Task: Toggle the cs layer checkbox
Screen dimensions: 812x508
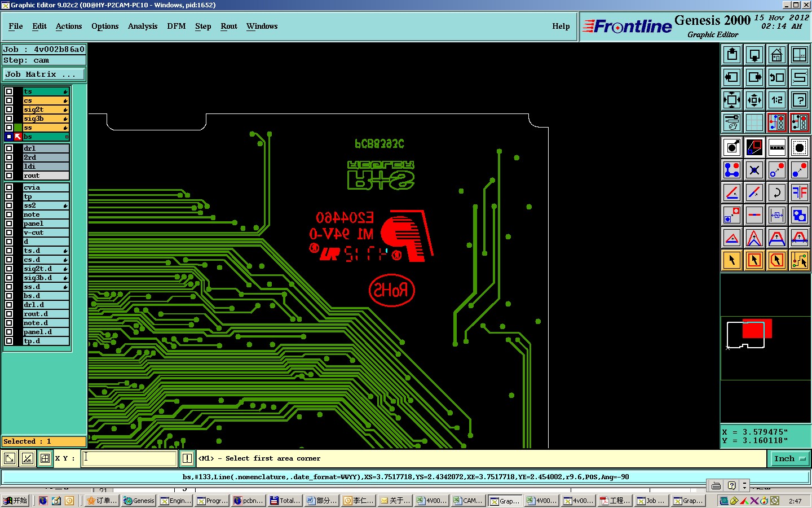Action: (9, 100)
